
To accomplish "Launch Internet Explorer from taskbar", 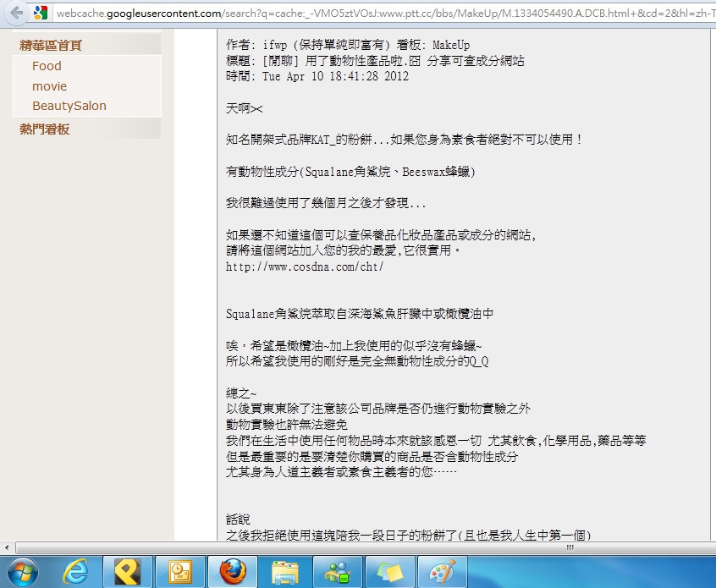I will [75, 572].
